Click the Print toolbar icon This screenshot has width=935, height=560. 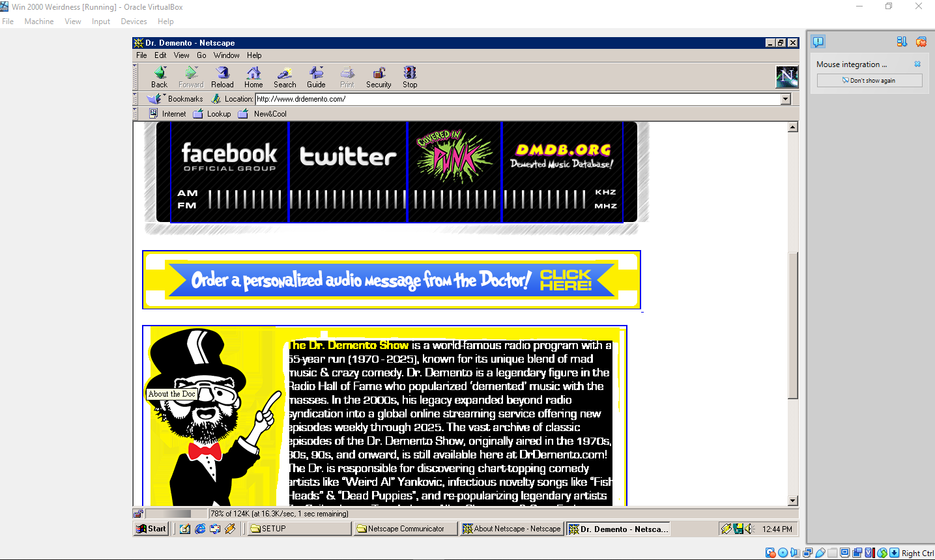click(347, 77)
